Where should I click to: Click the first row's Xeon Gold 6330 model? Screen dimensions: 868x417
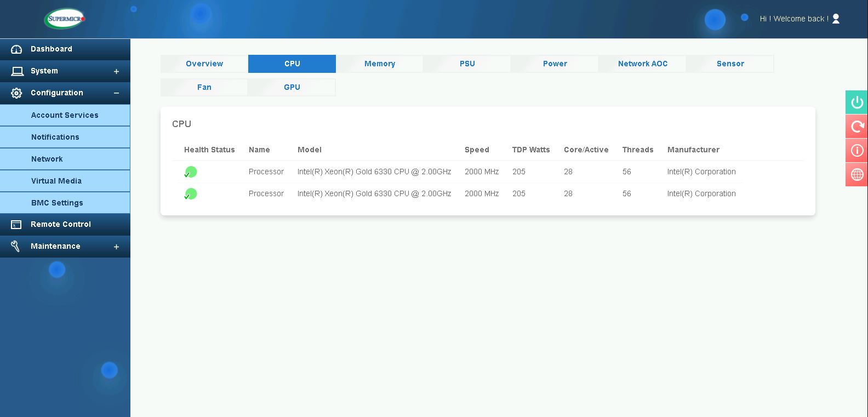(374, 172)
